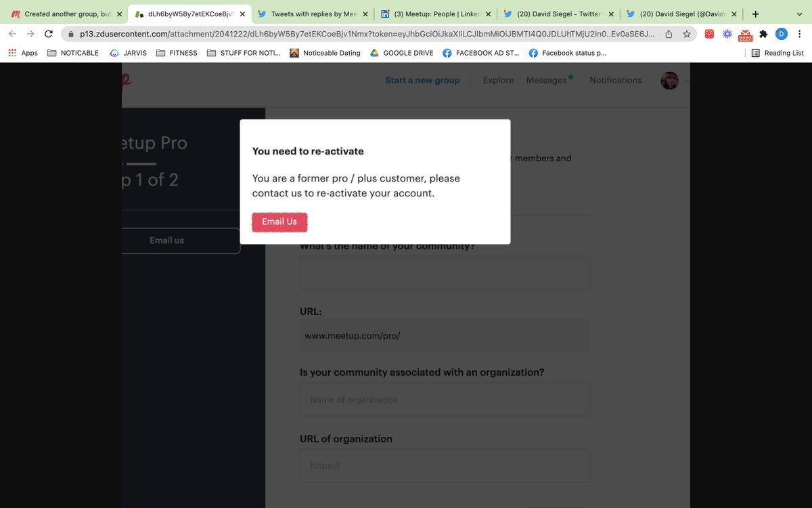The width and height of the screenshot is (812, 508).
Task: Open a new browser tab
Action: point(755,14)
